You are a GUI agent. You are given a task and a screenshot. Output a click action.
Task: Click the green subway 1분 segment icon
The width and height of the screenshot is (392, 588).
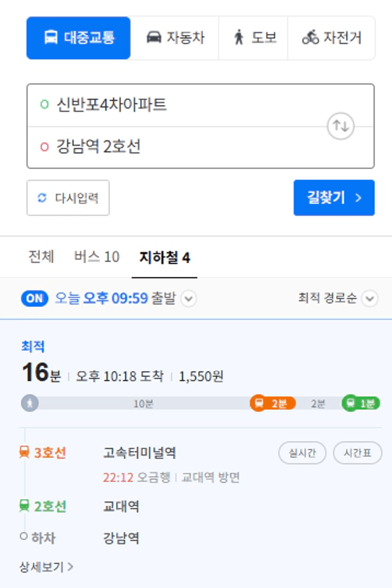pos(350,403)
